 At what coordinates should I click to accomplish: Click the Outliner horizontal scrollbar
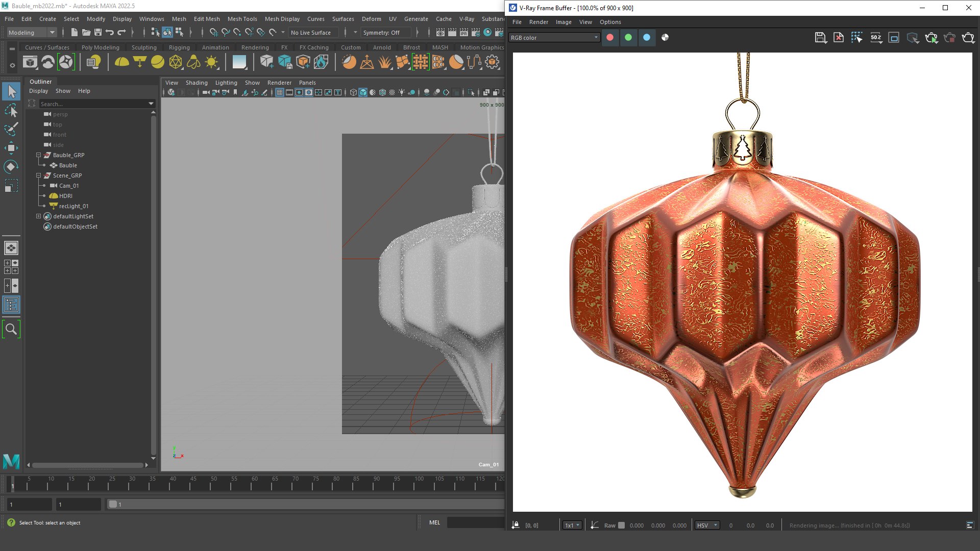(88, 465)
